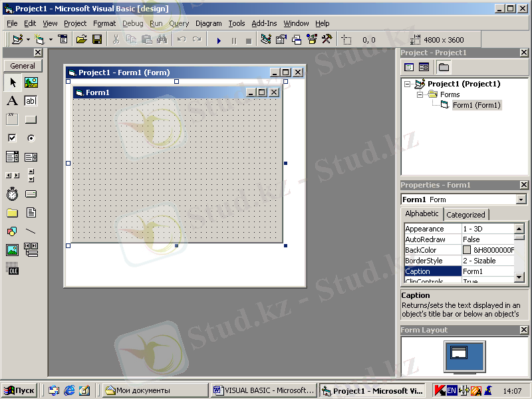
Task: Show the Toolbox via hammer icon
Action: 327,40
